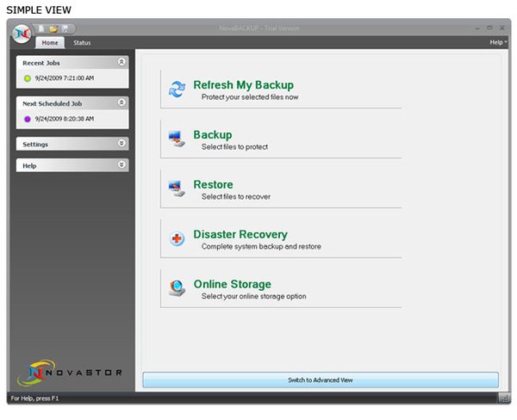Screen dimensions: 517x420
Task: Click the NovaBACKUP Trial Version title bar text
Action: click(x=259, y=28)
